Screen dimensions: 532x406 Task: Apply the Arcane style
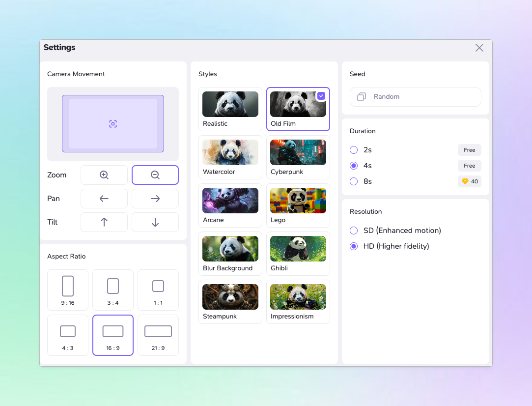coord(230,205)
